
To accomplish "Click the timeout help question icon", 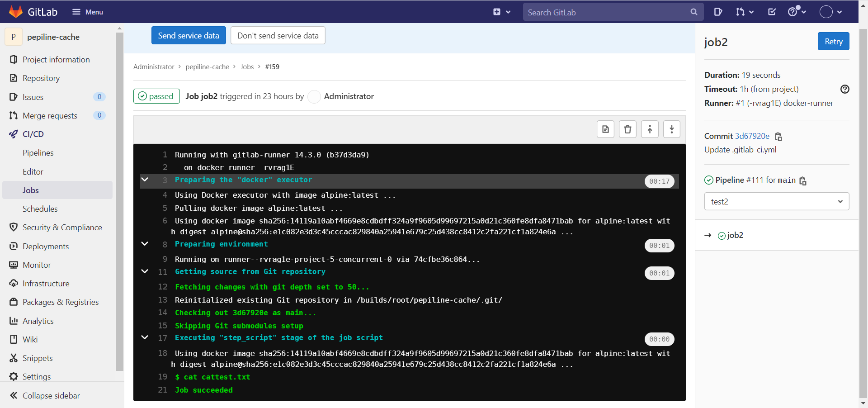I will pyautogui.click(x=844, y=89).
